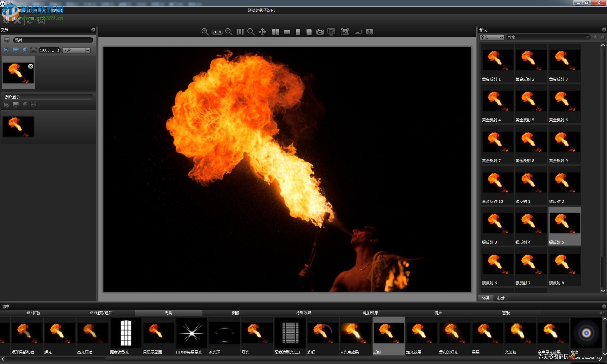Viewport: 607px width, 364px height.
Task: Click the zoom out magnifier icon
Action: (x=229, y=32)
